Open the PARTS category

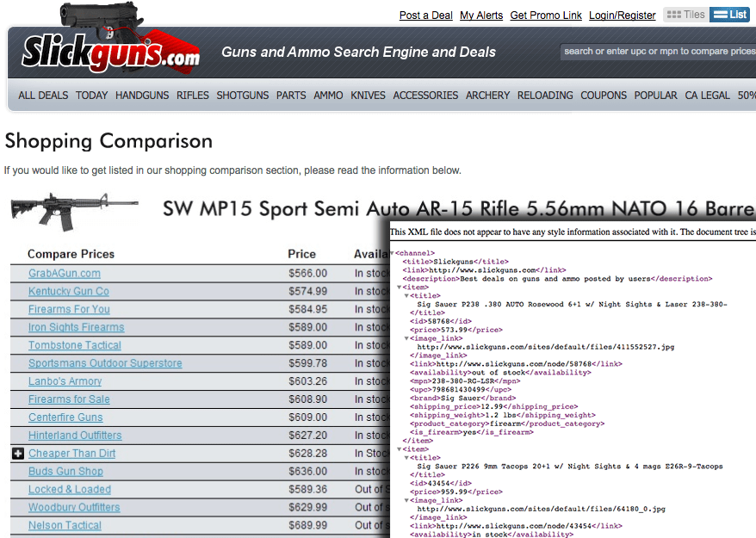(291, 96)
